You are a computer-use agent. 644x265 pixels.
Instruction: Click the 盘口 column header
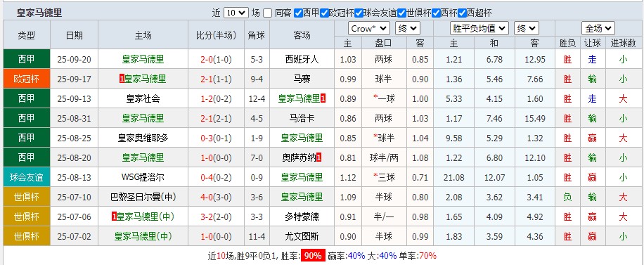[x=384, y=43]
